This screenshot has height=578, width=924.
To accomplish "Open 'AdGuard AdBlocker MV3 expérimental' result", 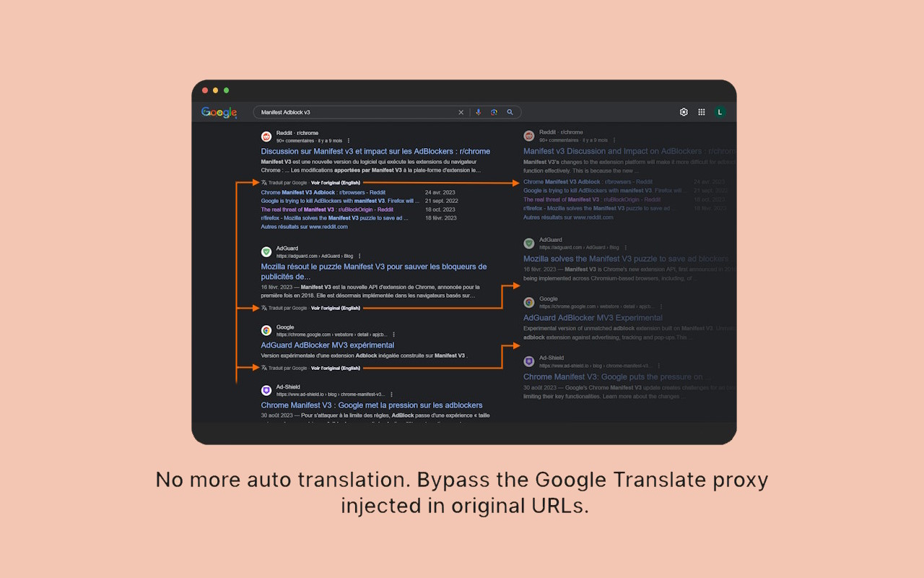I will point(328,345).
